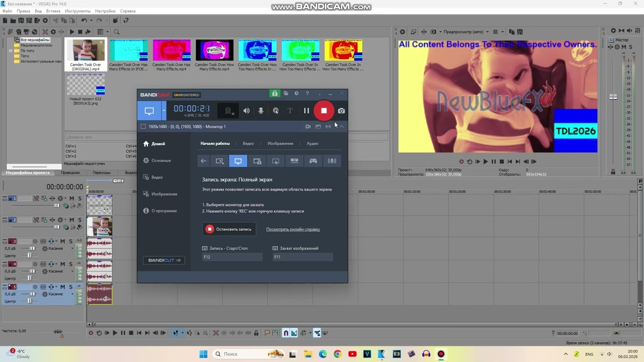Stop the Bandicam recording with the red button
This screenshot has width=644, height=362.
point(324,111)
